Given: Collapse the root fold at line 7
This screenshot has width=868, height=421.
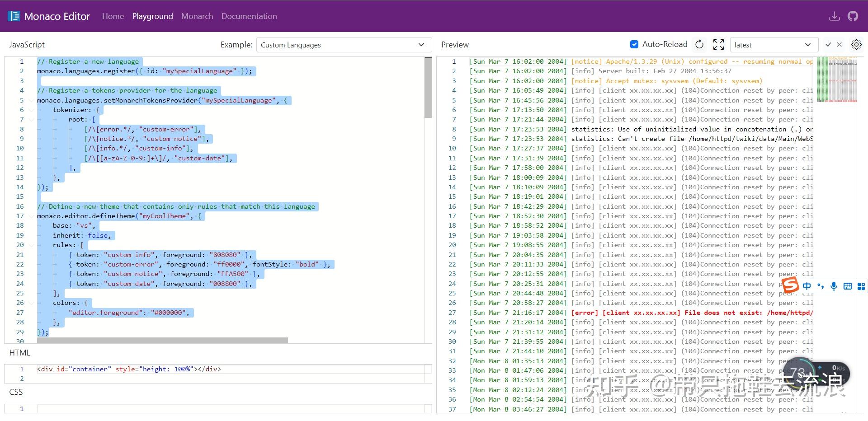Looking at the screenshot, I should 31,119.
